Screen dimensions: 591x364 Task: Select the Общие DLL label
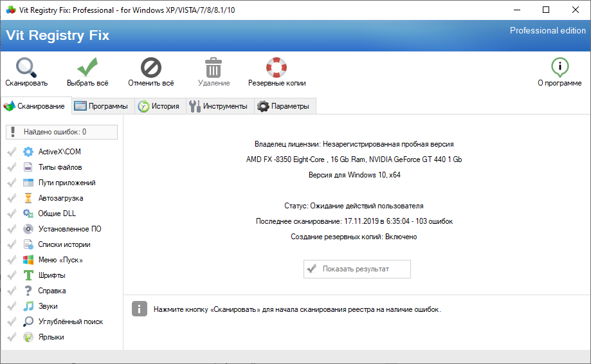tap(57, 214)
